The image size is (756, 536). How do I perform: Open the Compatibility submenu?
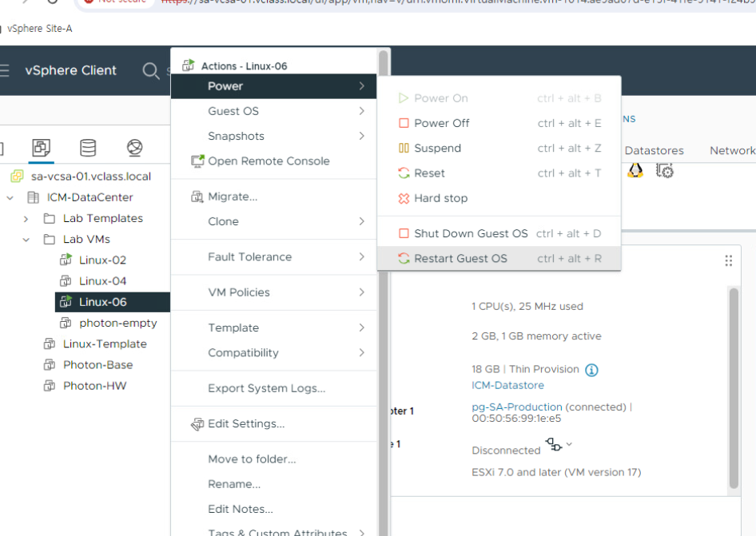tap(273, 353)
